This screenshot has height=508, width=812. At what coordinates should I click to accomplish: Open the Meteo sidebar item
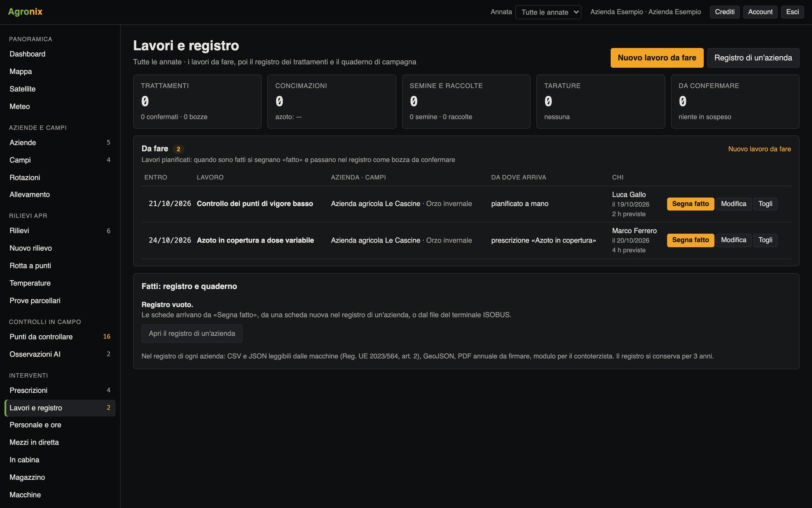[60, 106]
